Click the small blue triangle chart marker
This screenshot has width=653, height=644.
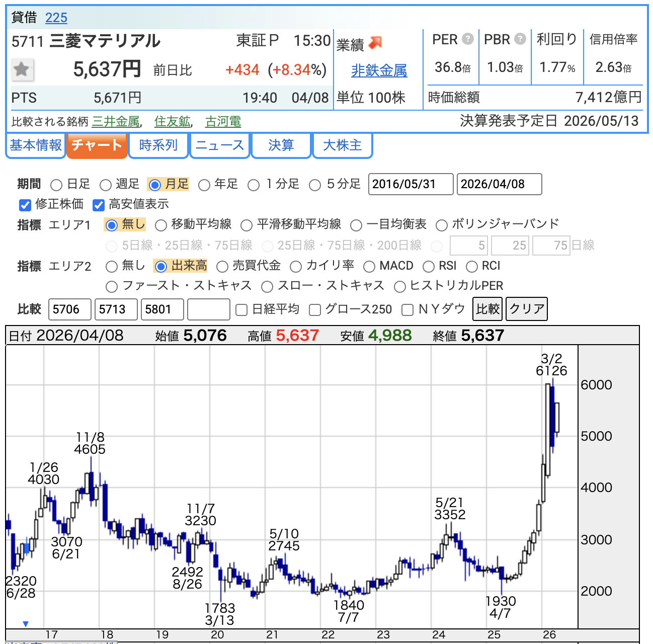click(26, 624)
